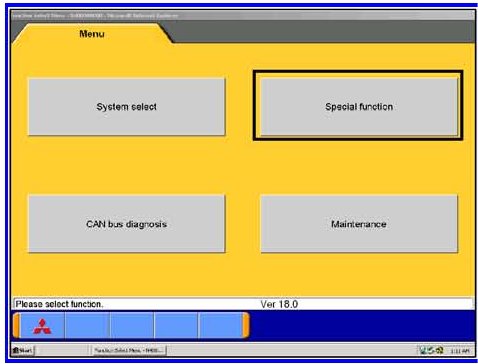This screenshot has height=364, width=478.
Task: Click the middle system tray icon
Action: 431,350
